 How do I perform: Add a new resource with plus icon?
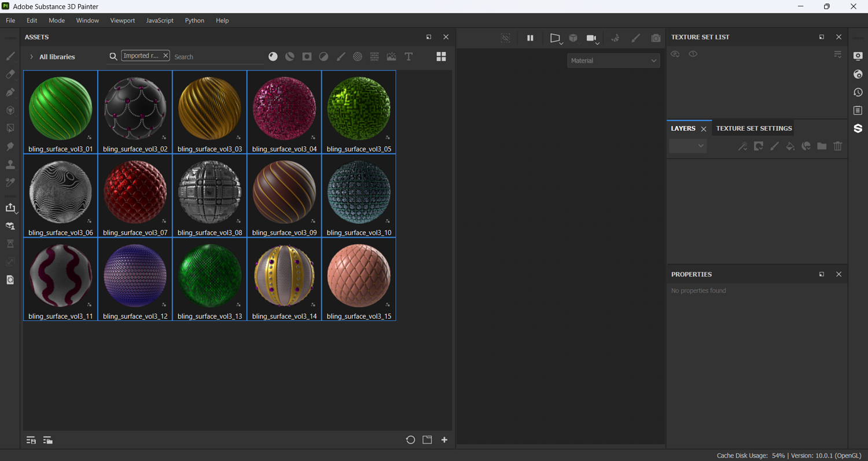click(x=444, y=440)
